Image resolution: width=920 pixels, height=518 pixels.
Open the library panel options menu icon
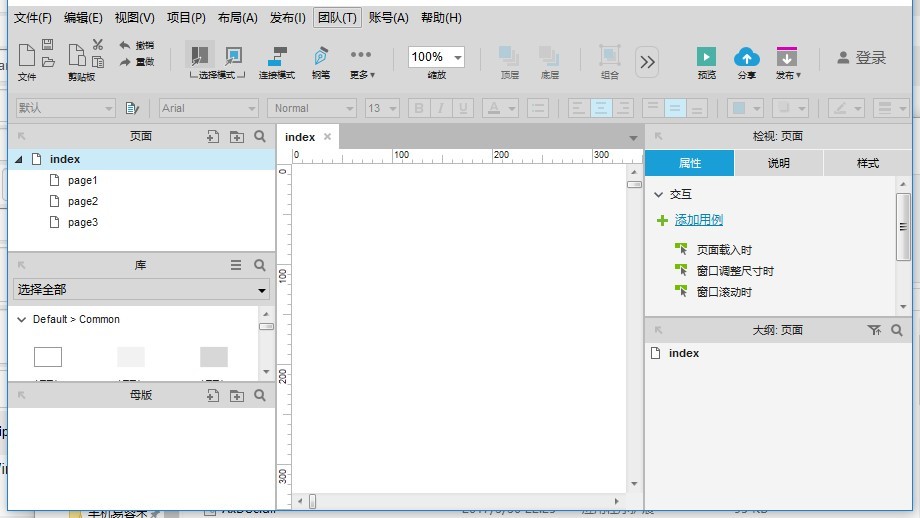pyautogui.click(x=236, y=265)
